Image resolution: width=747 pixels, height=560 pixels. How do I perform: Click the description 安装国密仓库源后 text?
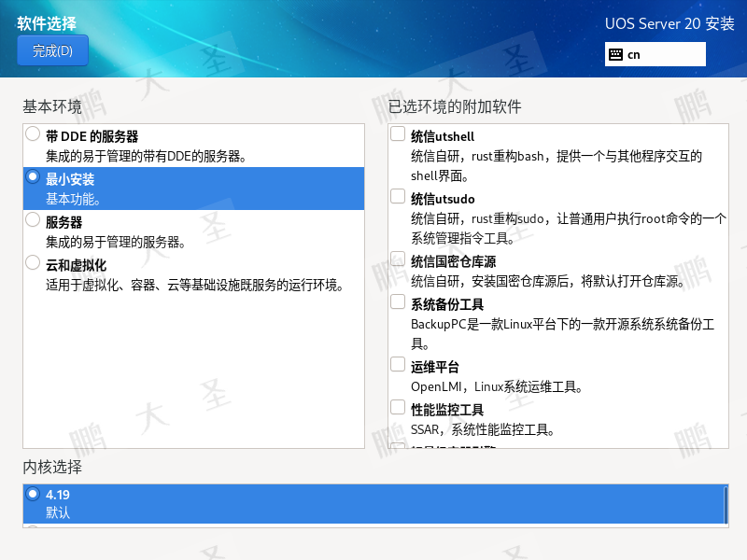point(548,281)
